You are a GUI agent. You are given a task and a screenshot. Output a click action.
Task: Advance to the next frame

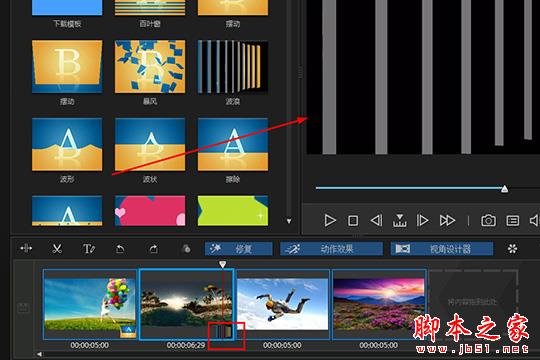coord(422,220)
